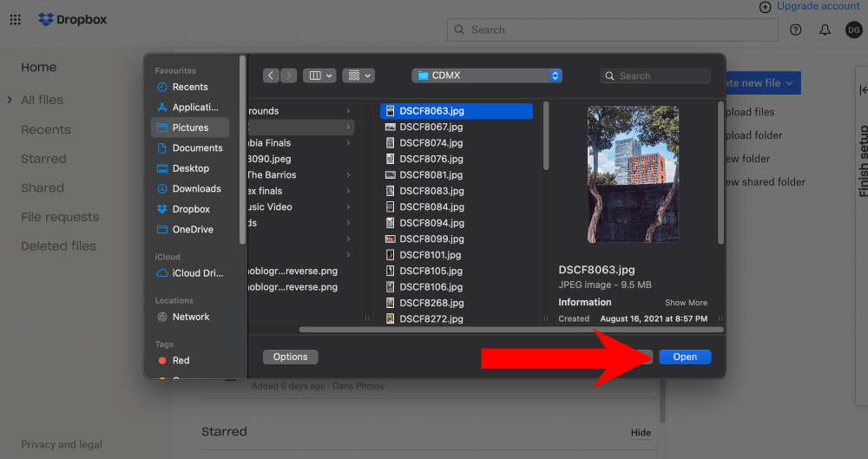Select file DSCF8081.jpg
The height and width of the screenshot is (459, 868).
tap(457, 175)
